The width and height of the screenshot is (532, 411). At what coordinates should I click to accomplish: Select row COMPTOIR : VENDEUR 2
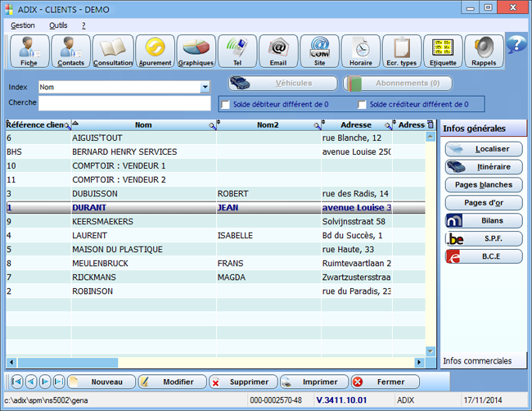pyautogui.click(x=215, y=179)
